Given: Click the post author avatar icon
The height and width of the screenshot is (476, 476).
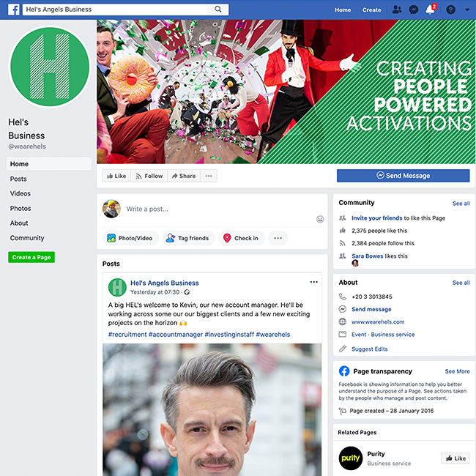Looking at the screenshot, I should point(117,287).
